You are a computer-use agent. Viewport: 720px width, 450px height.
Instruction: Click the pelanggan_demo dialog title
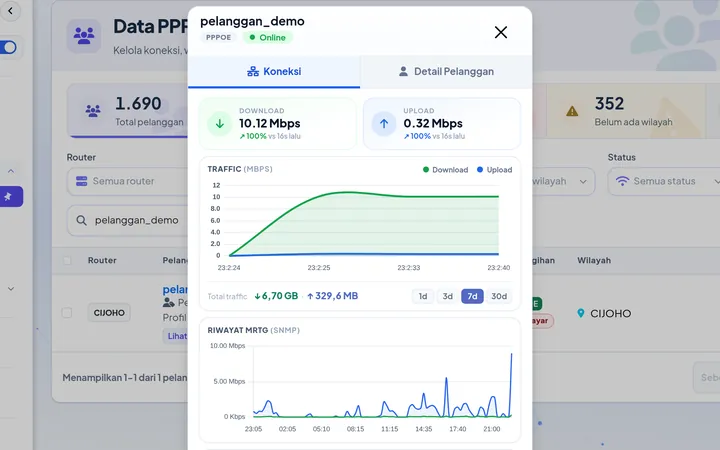click(x=252, y=21)
